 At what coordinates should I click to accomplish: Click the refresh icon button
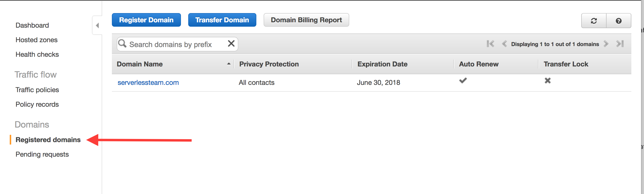point(593,21)
